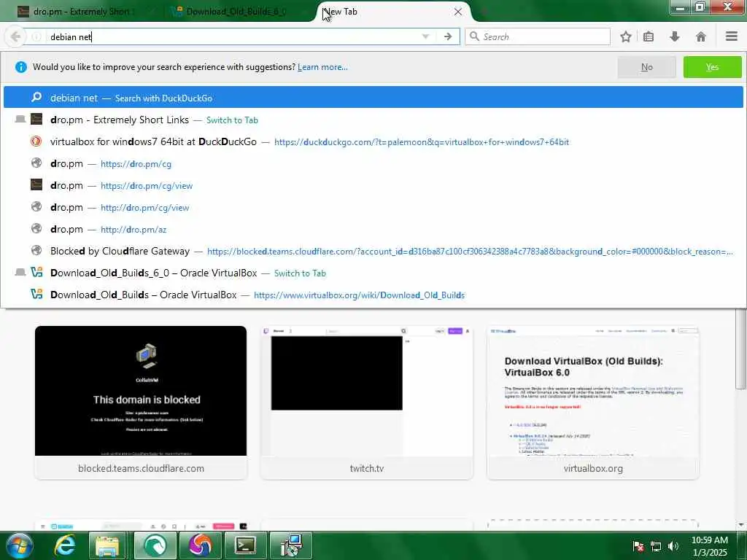Open the virtualbox.org thumbnail tile
The height and width of the screenshot is (560, 747).
pos(593,402)
